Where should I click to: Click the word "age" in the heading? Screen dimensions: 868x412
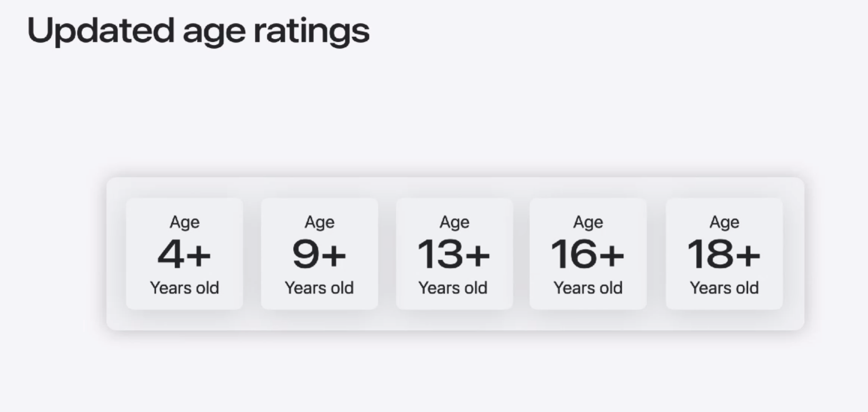pyautogui.click(x=214, y=32)
